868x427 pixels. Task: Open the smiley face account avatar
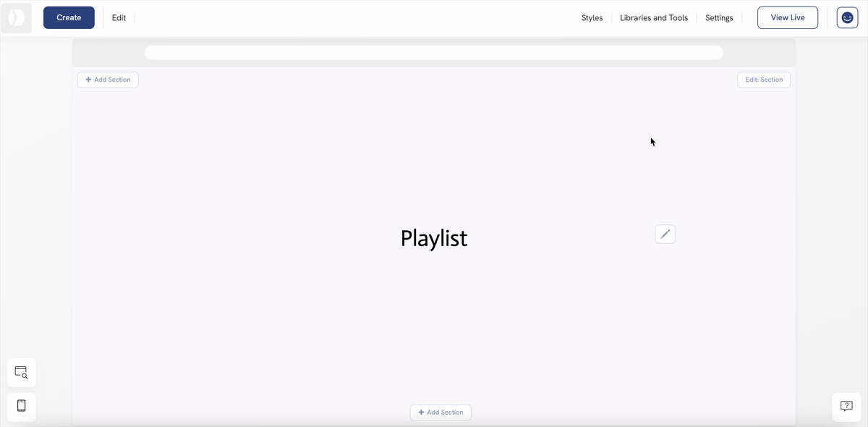[847, 17]
